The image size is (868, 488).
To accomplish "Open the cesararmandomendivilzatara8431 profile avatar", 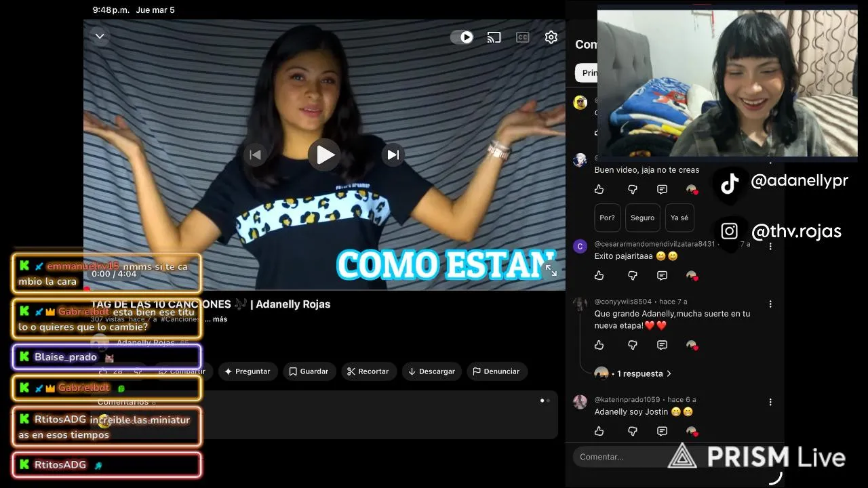I will coord(580,246).
